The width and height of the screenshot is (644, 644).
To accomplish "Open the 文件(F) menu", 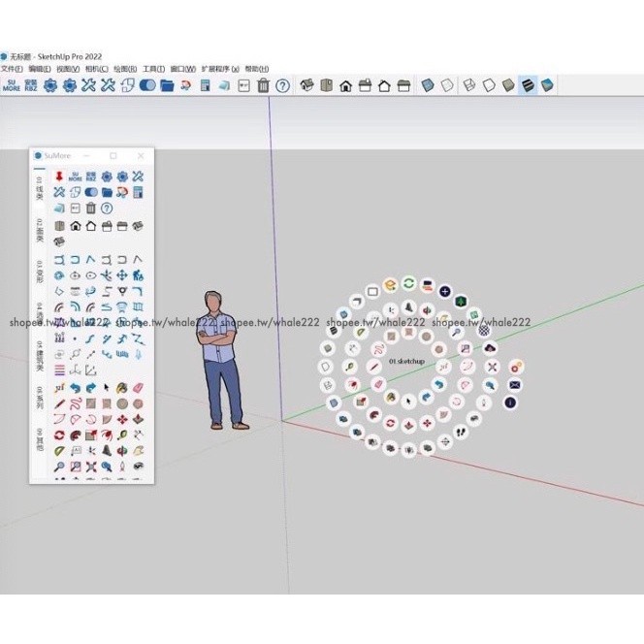I will point(13,69).
